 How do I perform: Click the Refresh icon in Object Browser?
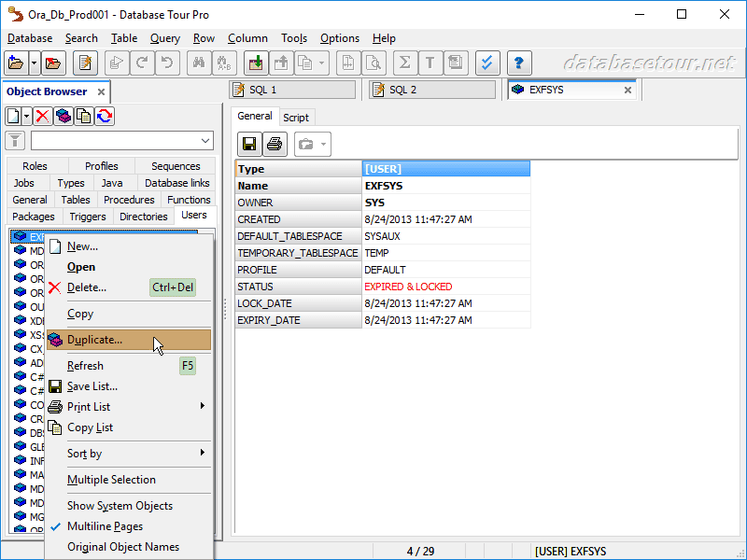tap(105, 116)
